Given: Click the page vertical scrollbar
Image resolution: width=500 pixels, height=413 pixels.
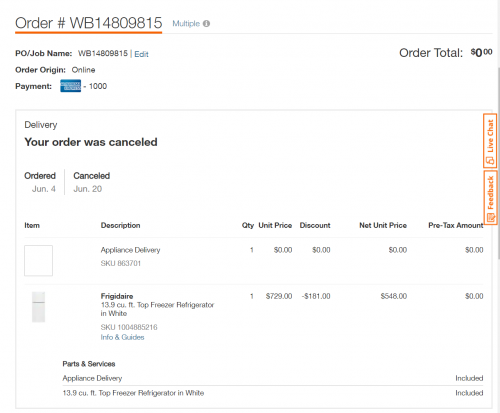Looking at the screenshot, I should click(x=498, y=163).
